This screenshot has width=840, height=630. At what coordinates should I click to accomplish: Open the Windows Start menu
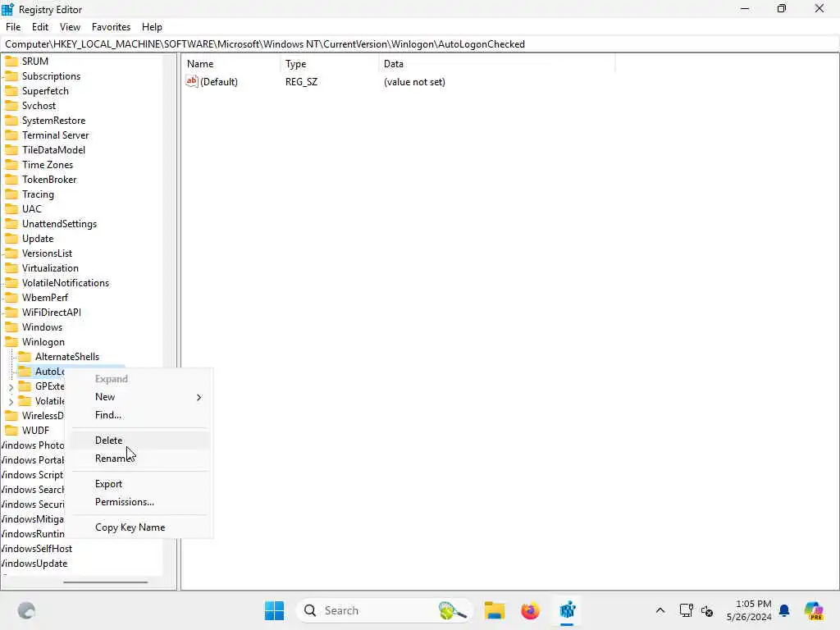point(274,610)
